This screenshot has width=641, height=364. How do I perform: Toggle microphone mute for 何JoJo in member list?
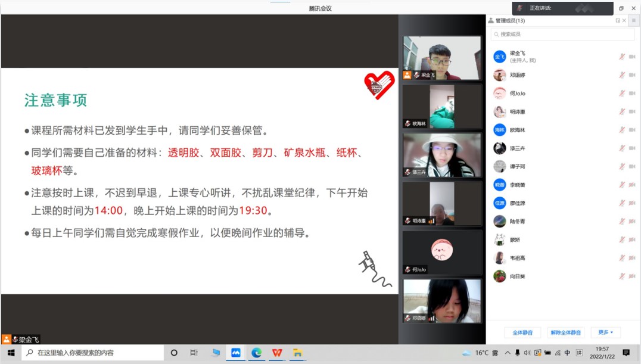click(622, 94)
